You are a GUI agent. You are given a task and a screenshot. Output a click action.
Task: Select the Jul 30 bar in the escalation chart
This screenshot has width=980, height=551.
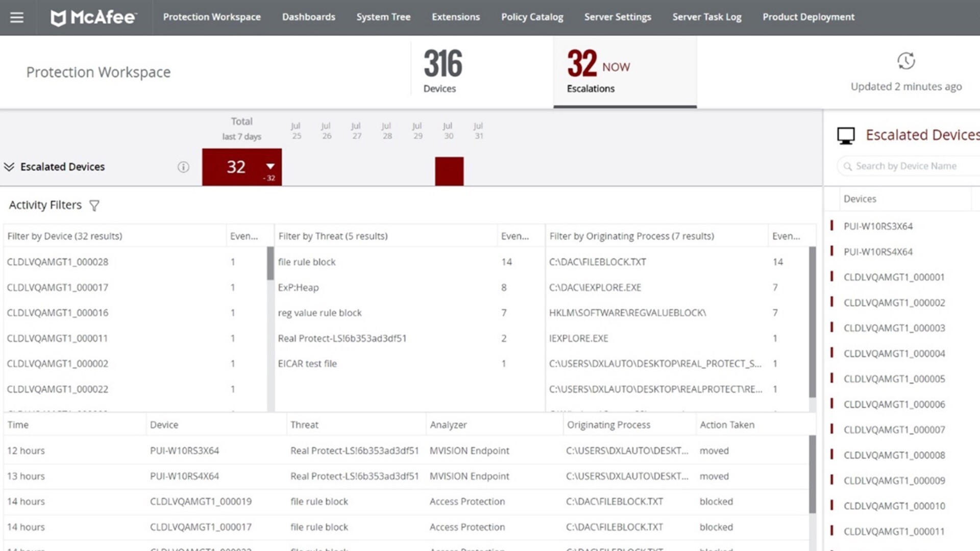coord(448,171)
